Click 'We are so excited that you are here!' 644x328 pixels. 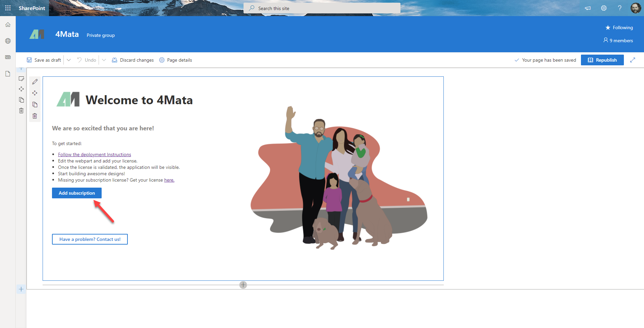point(103,128)
